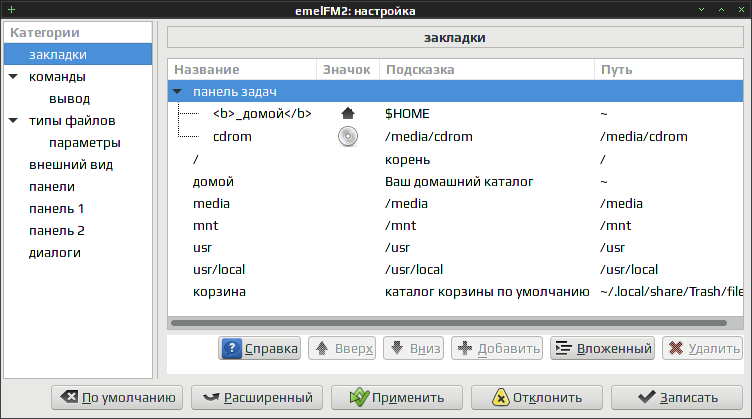Collapse the команды category
Screen dimensions: 752x419
[13, 77]
